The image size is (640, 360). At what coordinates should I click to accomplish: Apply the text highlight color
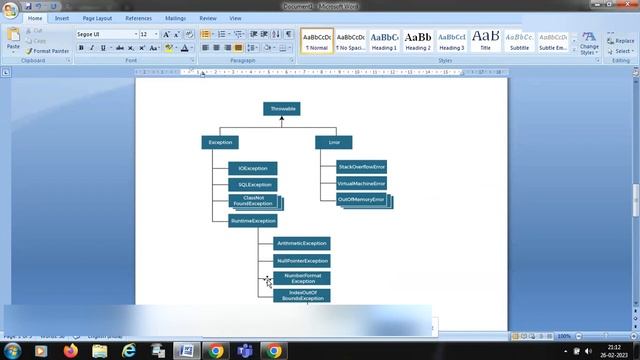tap(168, 48)
